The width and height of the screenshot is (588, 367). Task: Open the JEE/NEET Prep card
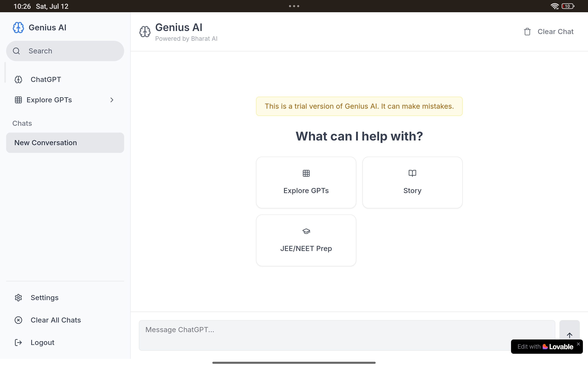[x=306, y=240]
